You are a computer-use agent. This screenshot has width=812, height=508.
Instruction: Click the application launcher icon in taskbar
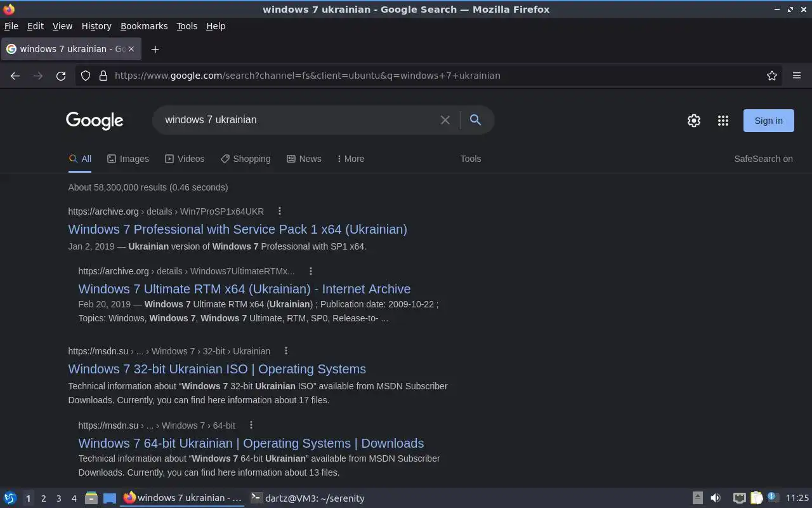click(x=10, y=498)
